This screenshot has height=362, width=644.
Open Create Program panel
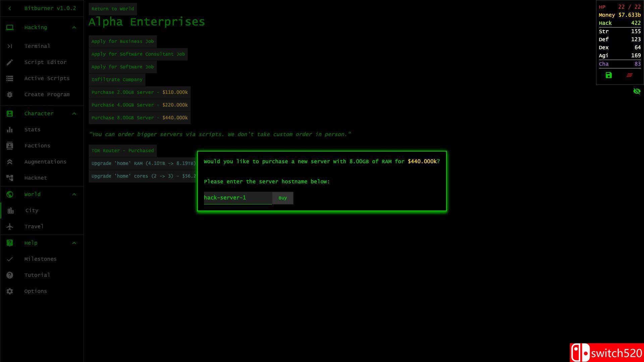pos(47,94)
